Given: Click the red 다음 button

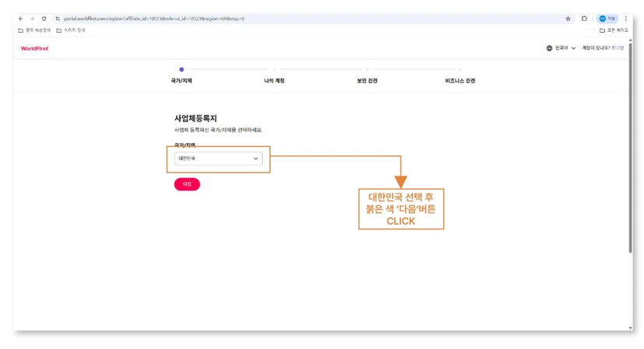Looking at the screenshot, I should click(x=187, y=184).
